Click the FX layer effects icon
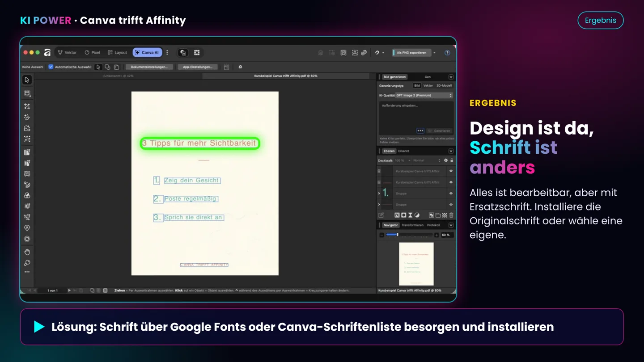The height and width of the screenshot is (362, 644). [397, 215]
